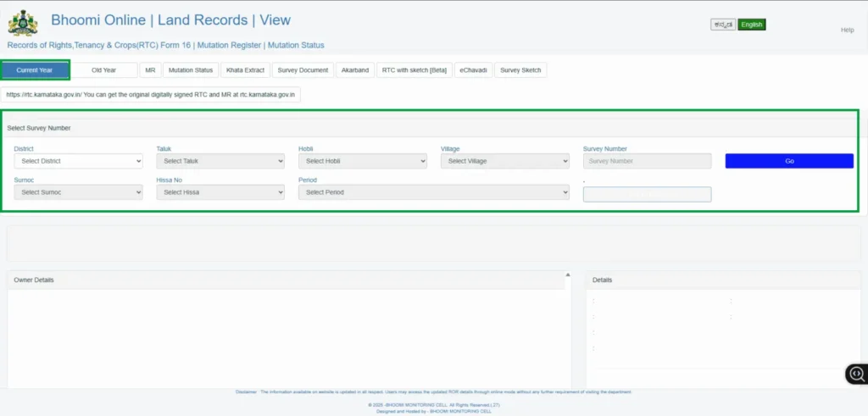This screenshot has width=868, height=416.
Task: Open the MR tab
Action: click(x=150, y=70)
